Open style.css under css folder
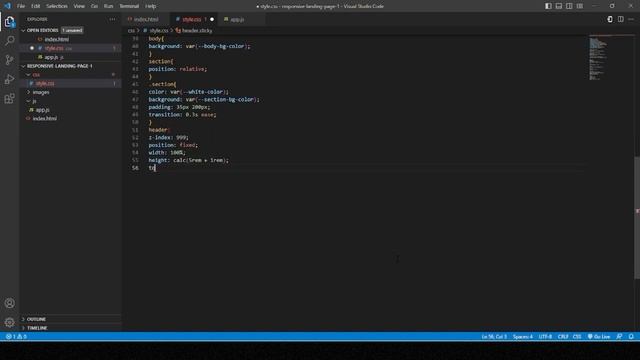 (x=71, y=83)
